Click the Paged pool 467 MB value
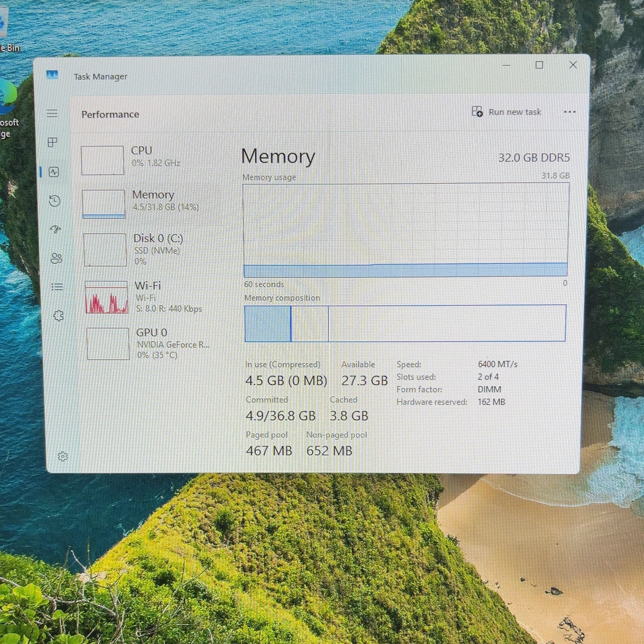This screenshot has width=644, height=644. coord(269,451)
